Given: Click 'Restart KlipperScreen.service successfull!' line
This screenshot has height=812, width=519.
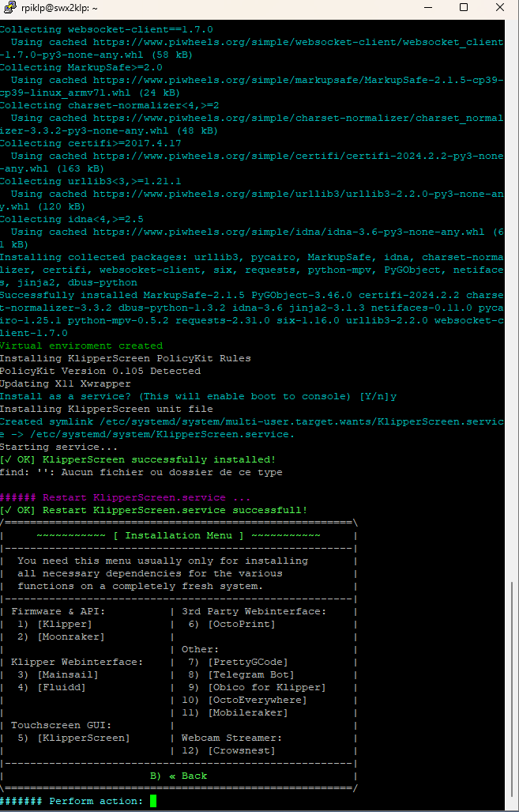Looking at the screenshot, I should [x=154, y=511].
